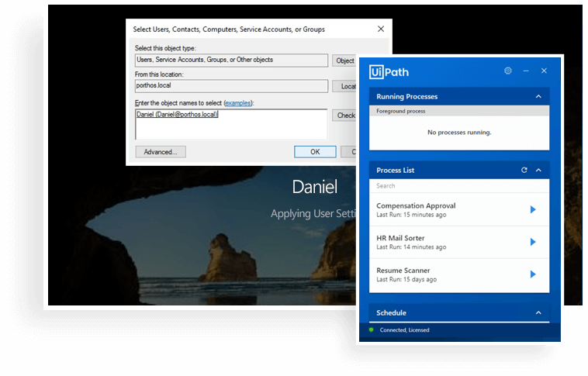Collapse the Process List section
Viewport: 588px width, 376px height.
[x=538, y=170]
